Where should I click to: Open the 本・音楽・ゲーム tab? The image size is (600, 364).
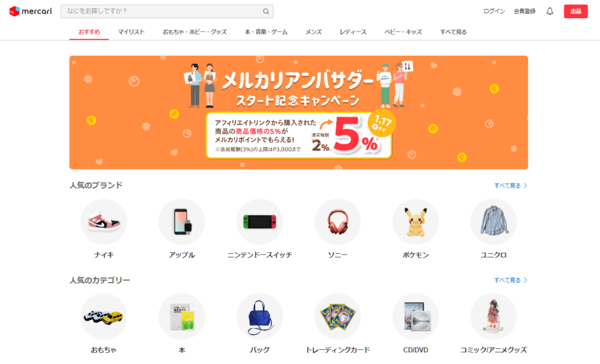coord(266,32)
